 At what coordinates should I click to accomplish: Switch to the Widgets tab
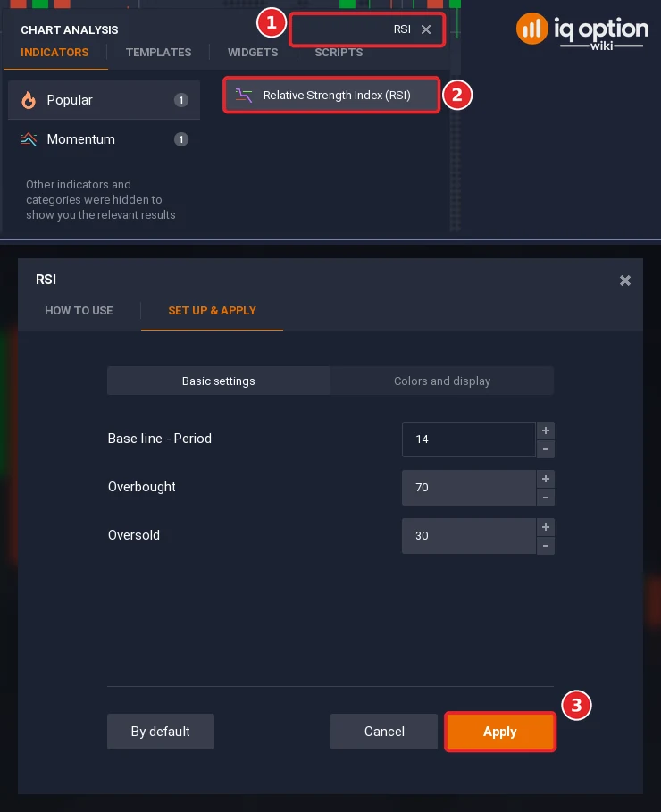tap(253, 53)
